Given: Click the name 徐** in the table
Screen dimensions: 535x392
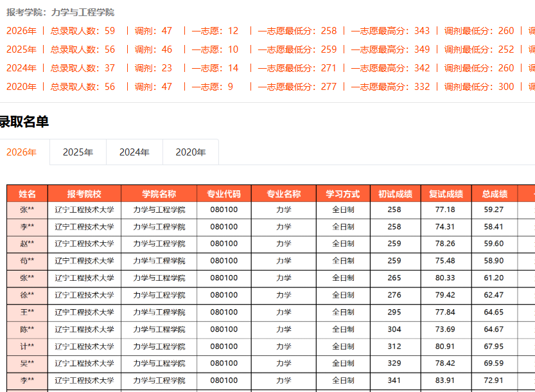Looking at the screenshot, I should coord(27,295).
